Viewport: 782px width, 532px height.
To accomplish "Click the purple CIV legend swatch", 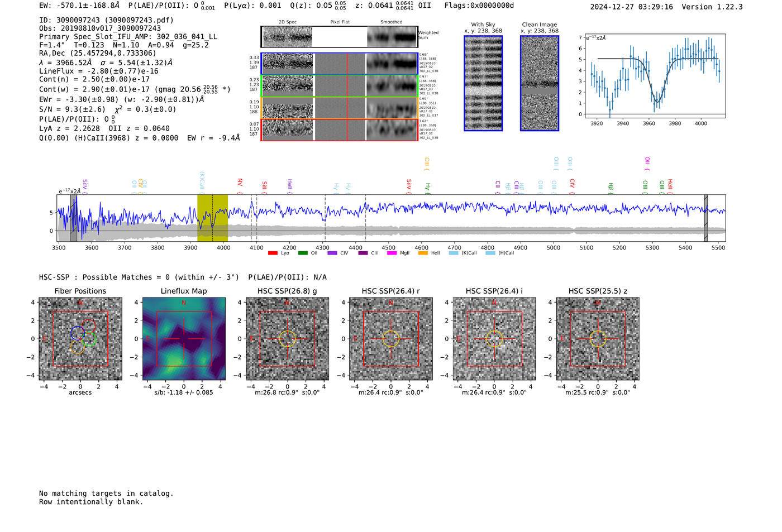I will coord(332,253).
